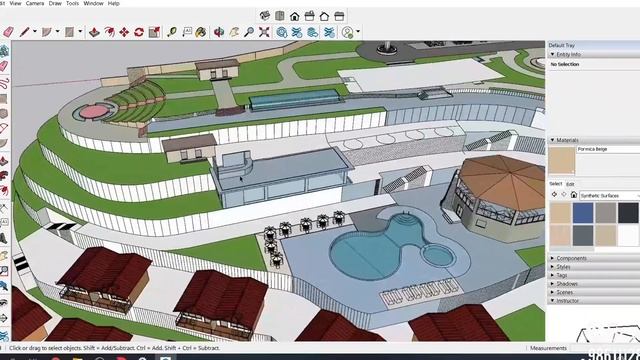The image size is (640, 360).
Task: Select Zoom Window tool in left vertical toolbar
Action: (4, 271)
